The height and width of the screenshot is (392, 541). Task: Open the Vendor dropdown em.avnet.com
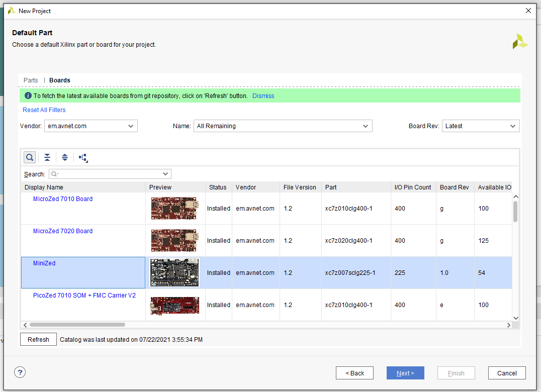coord(91,126)
